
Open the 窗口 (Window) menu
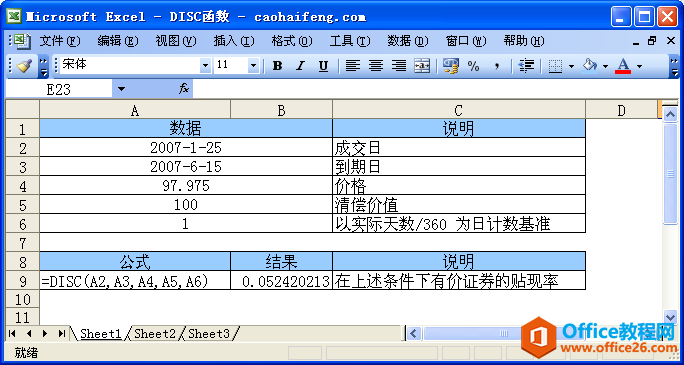tap(466, 41)
